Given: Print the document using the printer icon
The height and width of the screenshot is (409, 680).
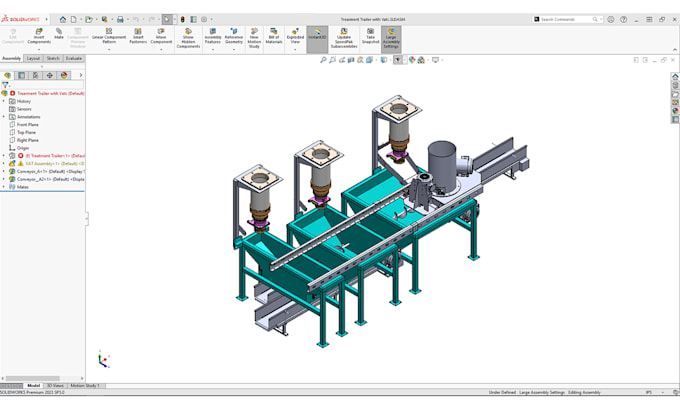Looking at the screenshot, I should coord(120,19).
